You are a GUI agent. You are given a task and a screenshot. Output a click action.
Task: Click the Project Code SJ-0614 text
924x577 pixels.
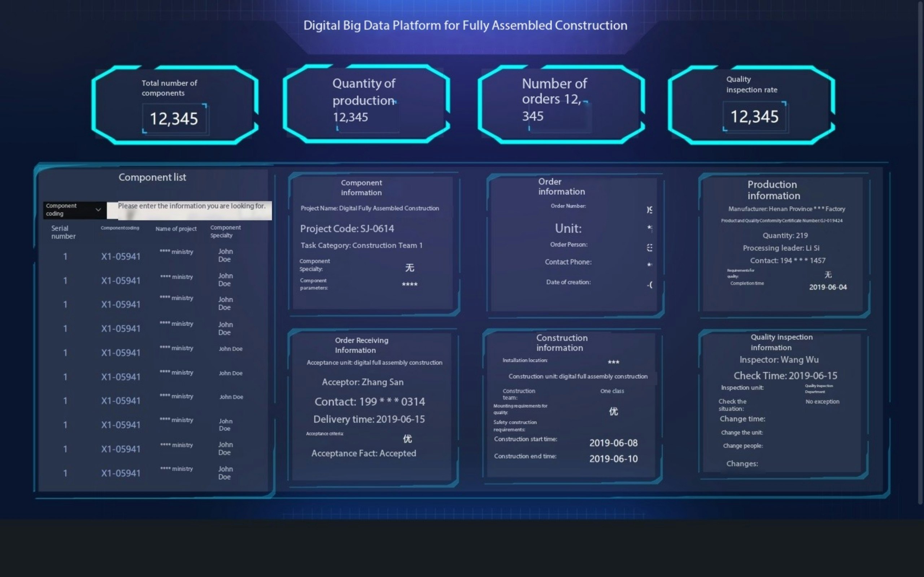click(x=347, y=229)
